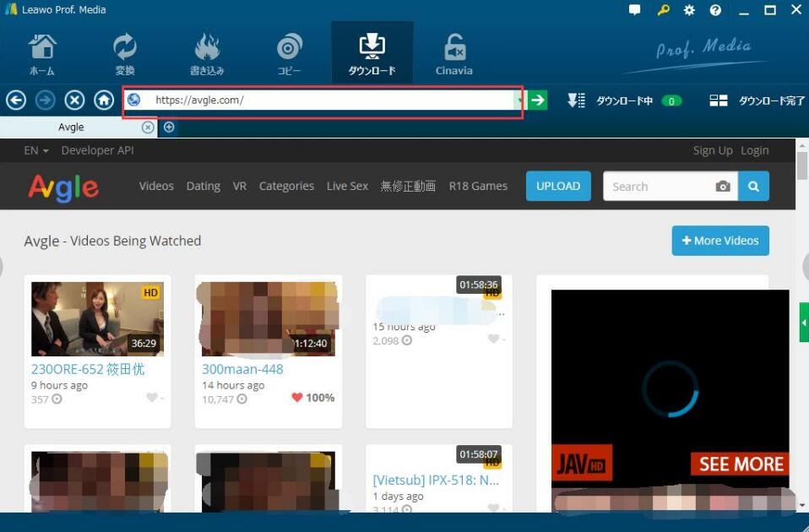
Task: Open the VR menu item
Action: (239, 186)
